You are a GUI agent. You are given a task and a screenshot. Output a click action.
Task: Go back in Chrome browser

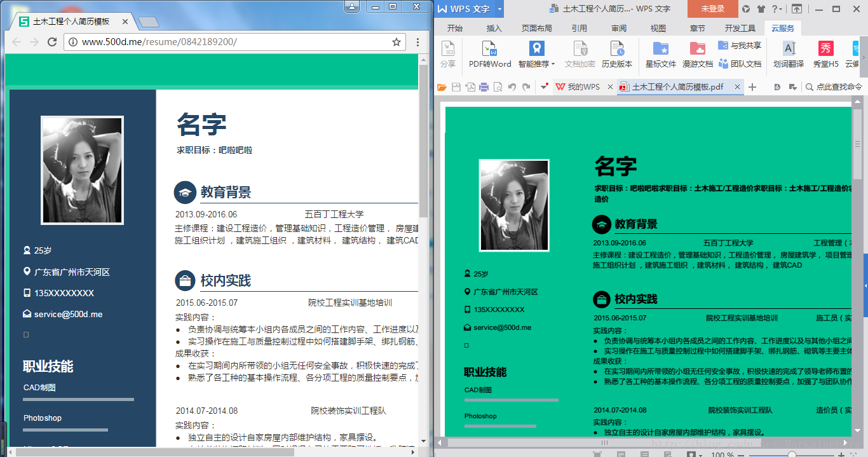click(x=17, y=42)
